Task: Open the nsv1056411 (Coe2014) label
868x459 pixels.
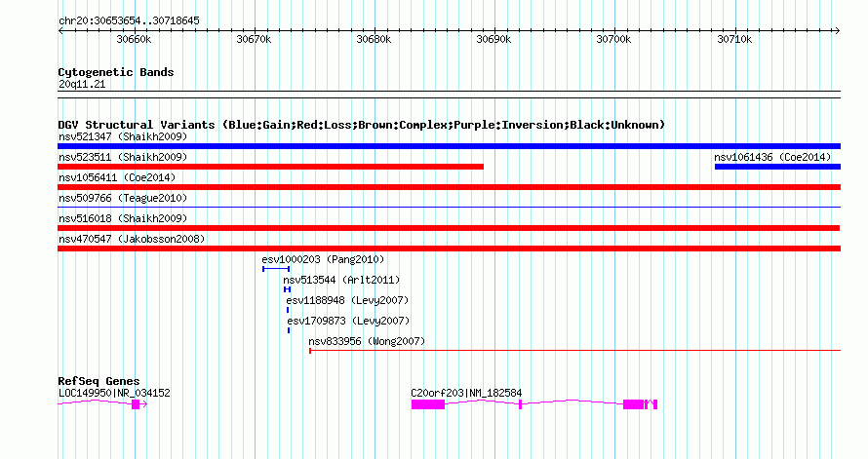Action: (x=117, y=177)
